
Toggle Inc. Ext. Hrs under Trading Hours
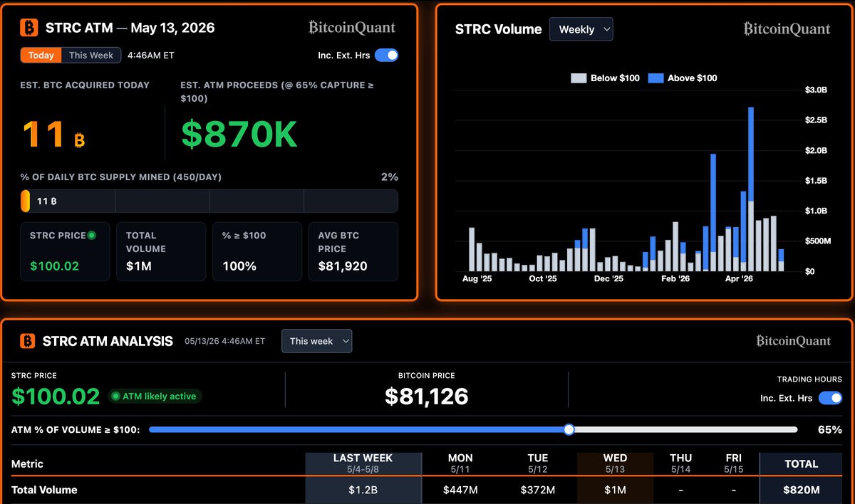(x=830, y=398)
